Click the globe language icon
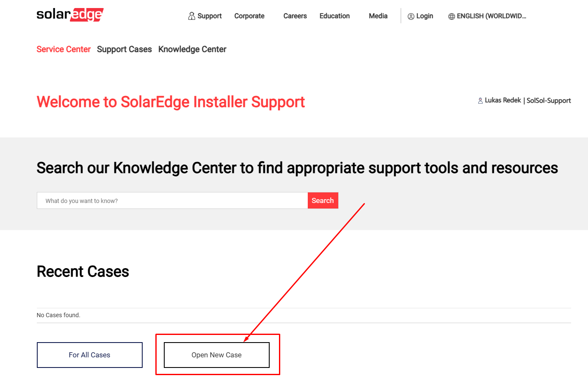588x384 pixels. coord(452,16)
